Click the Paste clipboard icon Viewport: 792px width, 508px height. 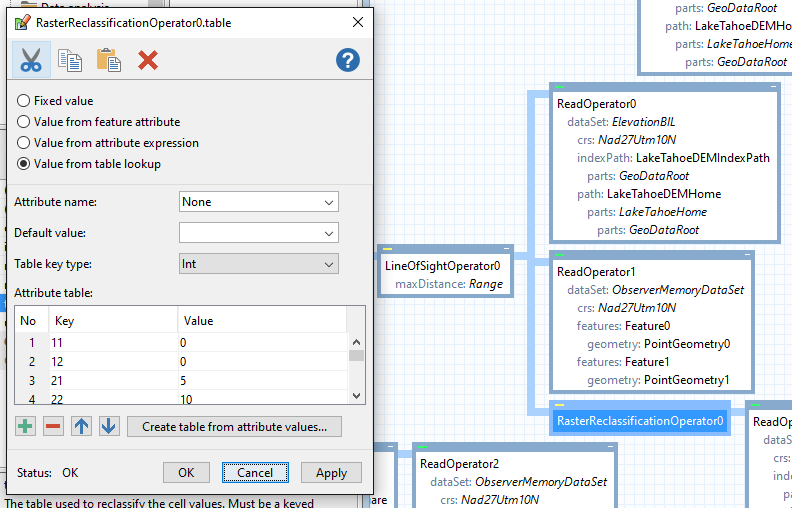[108, 60]
